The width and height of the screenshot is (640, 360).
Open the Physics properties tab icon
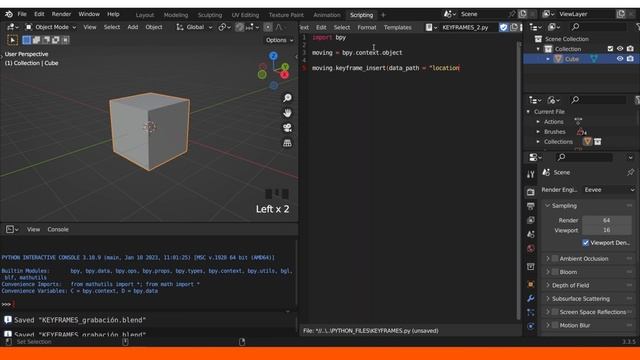[x=531, y=327]
